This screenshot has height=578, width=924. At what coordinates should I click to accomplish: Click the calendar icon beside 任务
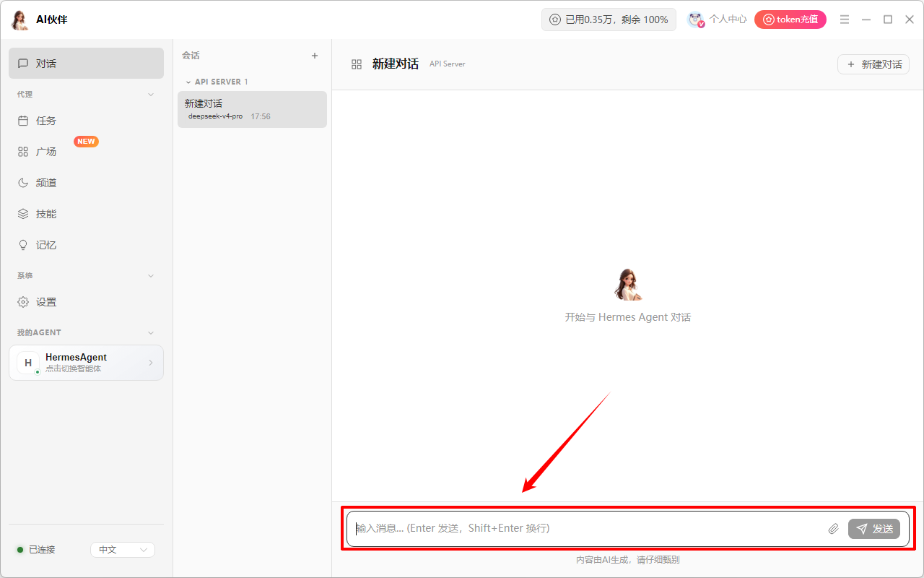(x=23, y=121)
